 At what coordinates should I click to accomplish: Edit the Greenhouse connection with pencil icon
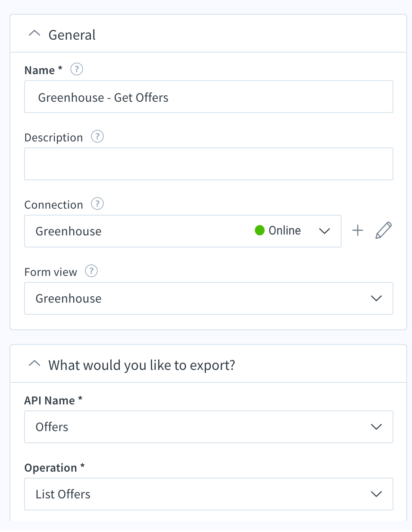(x=384, y=230)
